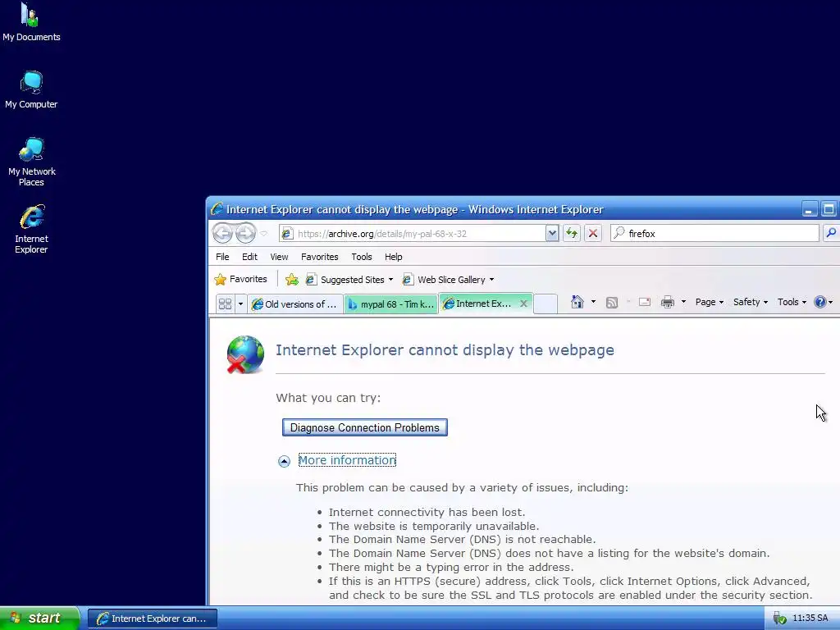The image size is (840, 630).
Task: Close the Internet Ex... tab
Action: (524, 304)
